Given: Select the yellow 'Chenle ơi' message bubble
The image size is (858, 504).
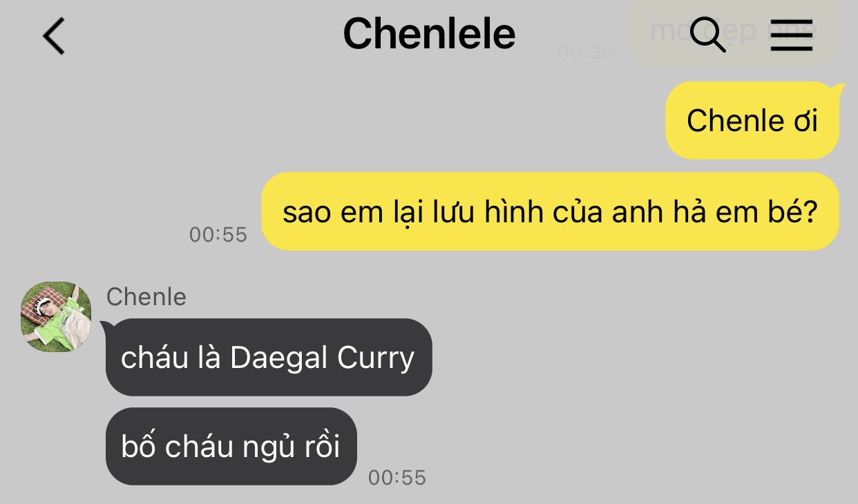Looking at the screenshot, I should click(x=752, y=121).
